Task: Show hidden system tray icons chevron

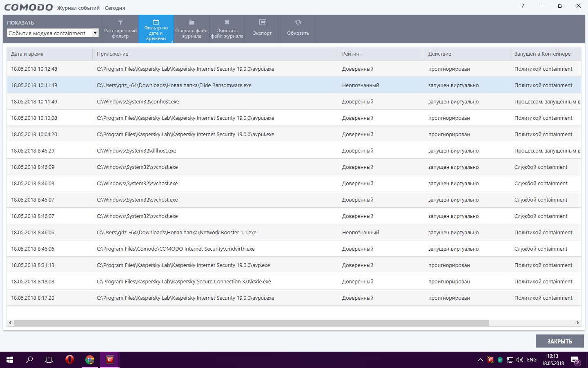Action: click(480, 360)
